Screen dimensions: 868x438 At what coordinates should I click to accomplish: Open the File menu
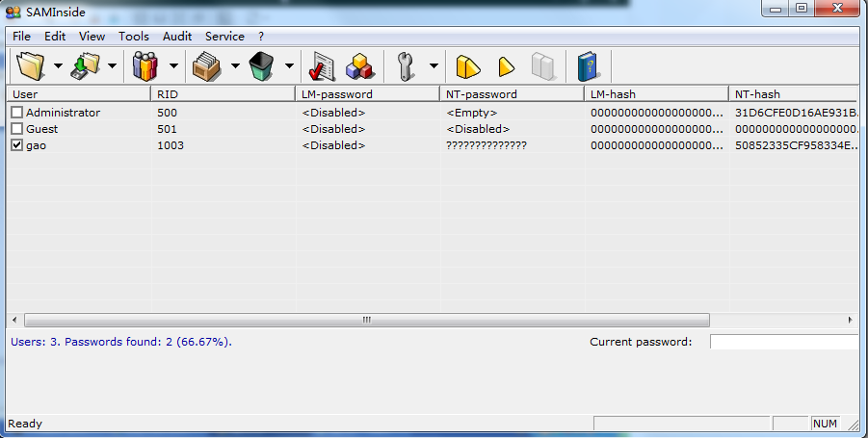[21, 37]
